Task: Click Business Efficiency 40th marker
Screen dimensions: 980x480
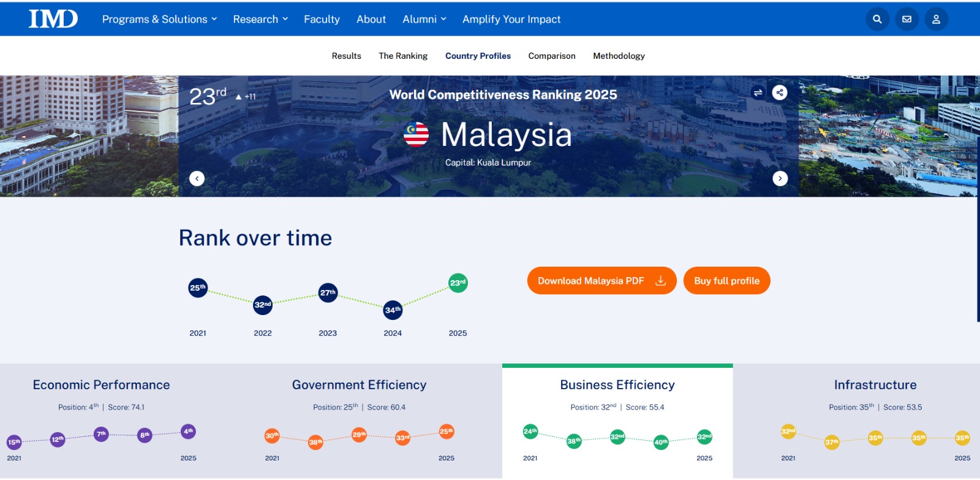Action: click(x=661, y=442)
